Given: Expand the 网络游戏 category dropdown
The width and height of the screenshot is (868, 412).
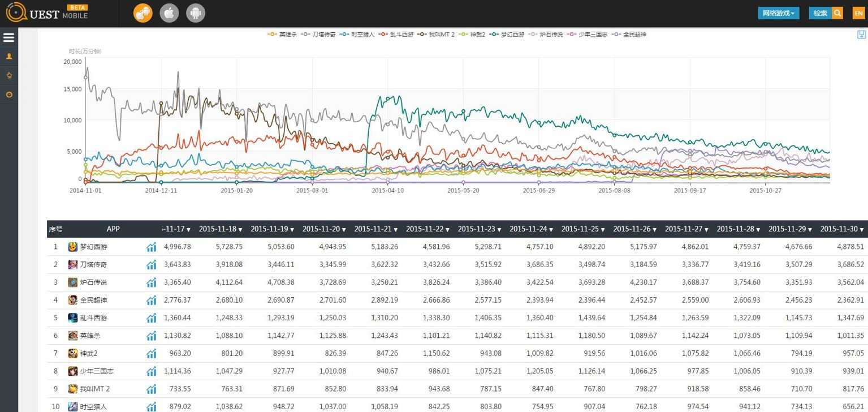Looking at the screenshot, I should [778, 13].
